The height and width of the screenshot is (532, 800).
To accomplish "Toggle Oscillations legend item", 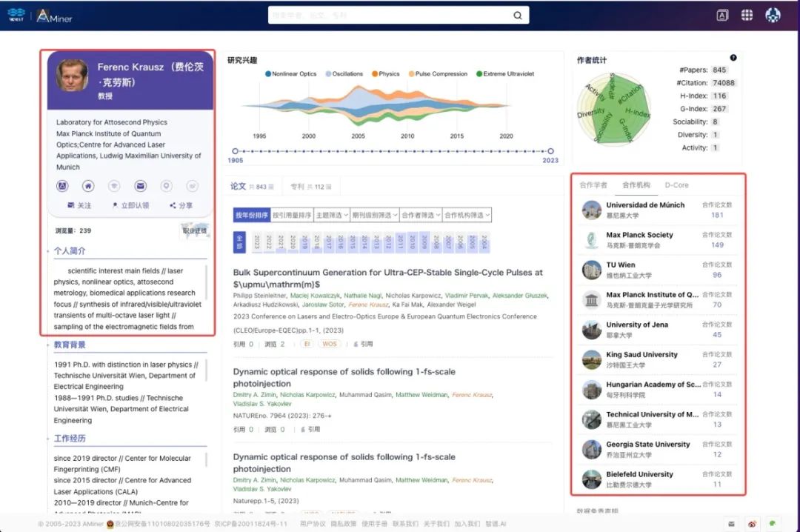I will pos(344,74).
